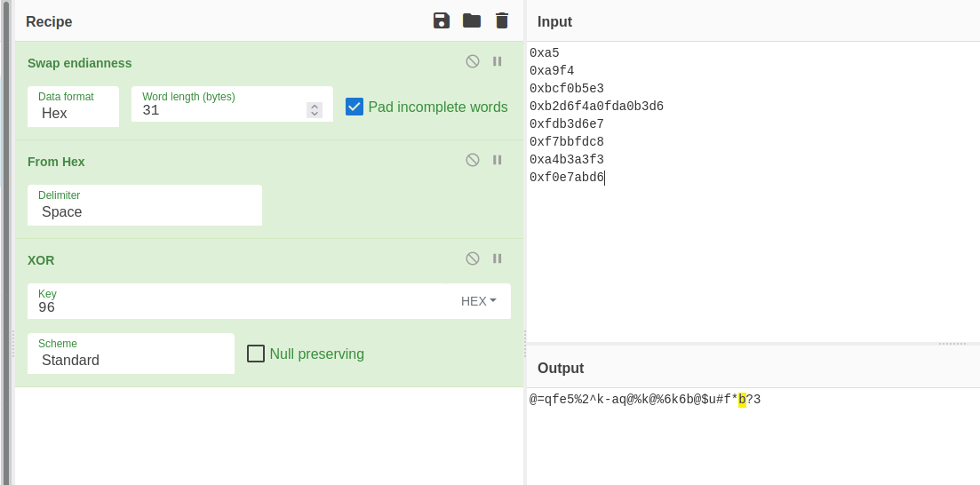Click the Input/Output pane resize handle
The image size is (980, 485).
952,343
